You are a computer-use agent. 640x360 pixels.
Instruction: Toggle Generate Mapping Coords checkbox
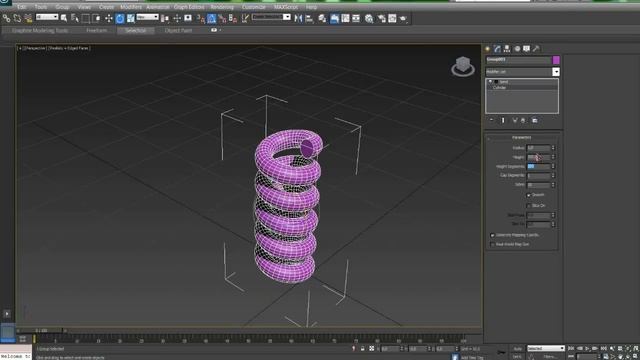pos(492,235)
